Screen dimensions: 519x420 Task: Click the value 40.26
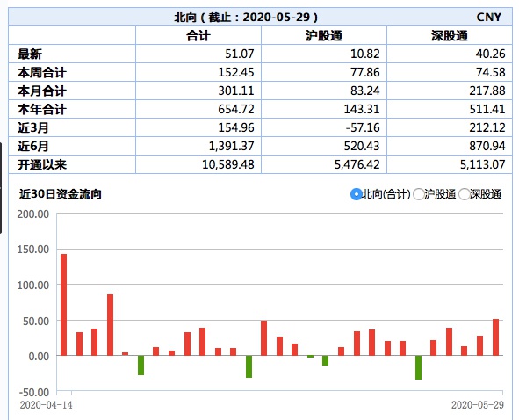click(491, 54)
